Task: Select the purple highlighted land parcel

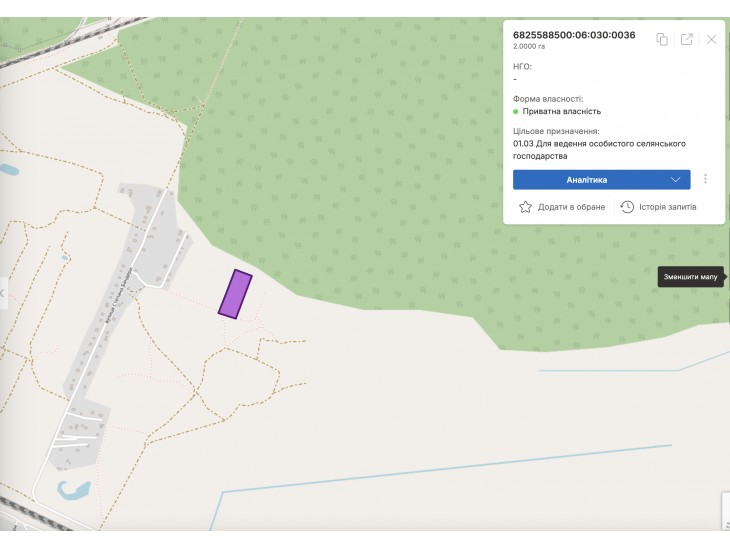Action: [x=236, y=294]
